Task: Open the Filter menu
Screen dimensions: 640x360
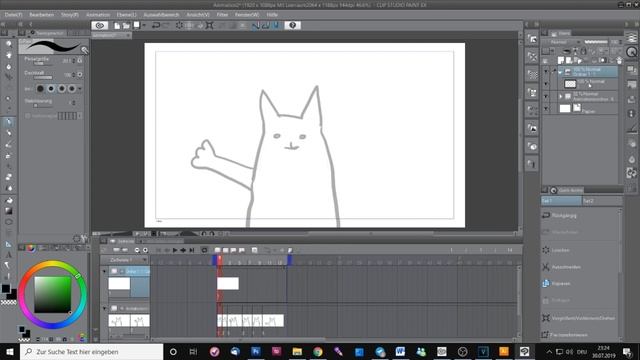Action: [x=222, y=15]
